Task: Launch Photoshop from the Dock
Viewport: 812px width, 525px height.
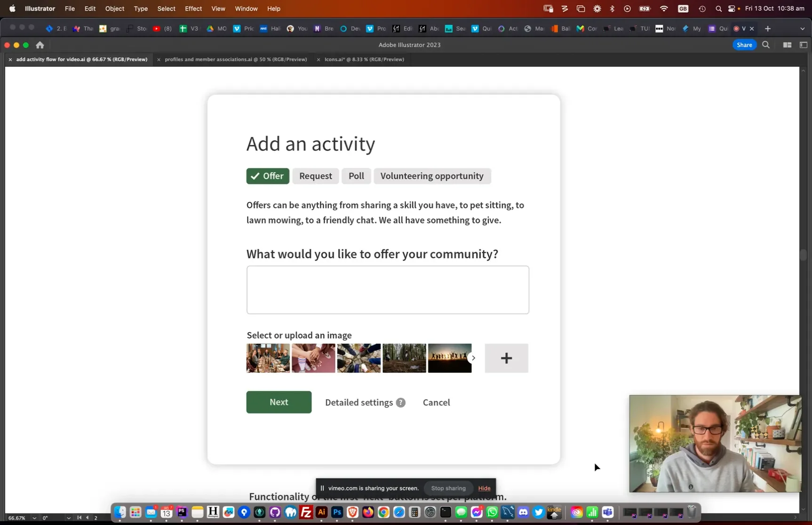Action: pos(337,513)
